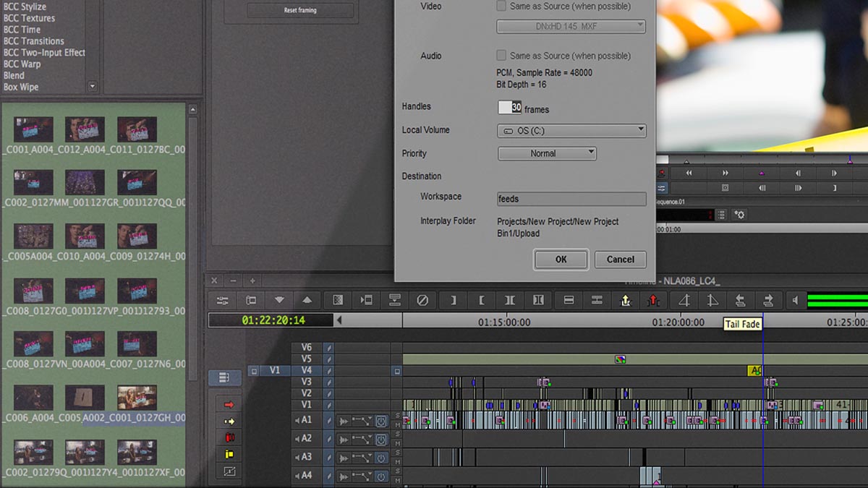868x488 pixels.
Task: Enable Video Same as Source checkbox
Action: click(x=501, y=7)
